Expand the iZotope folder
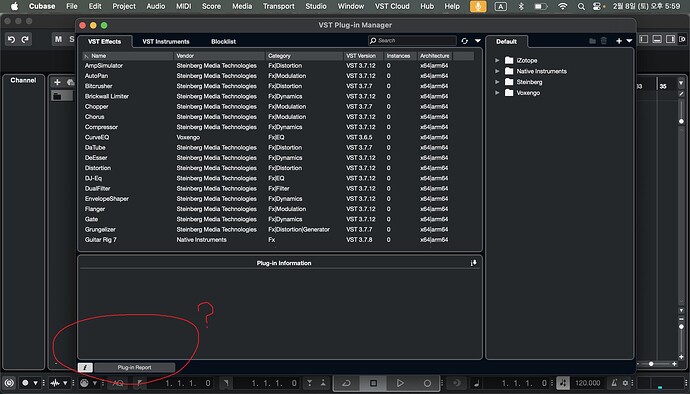Image resolution: width=690 pixels, height=394 pixels. click(x=497, y=60)
